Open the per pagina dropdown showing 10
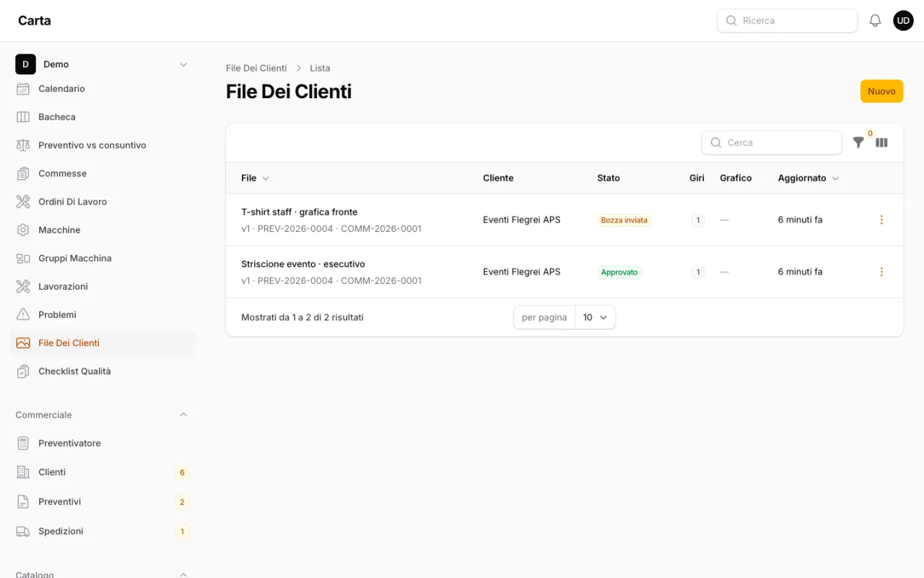The image size is (924, 578). click(x=596, y=317)
